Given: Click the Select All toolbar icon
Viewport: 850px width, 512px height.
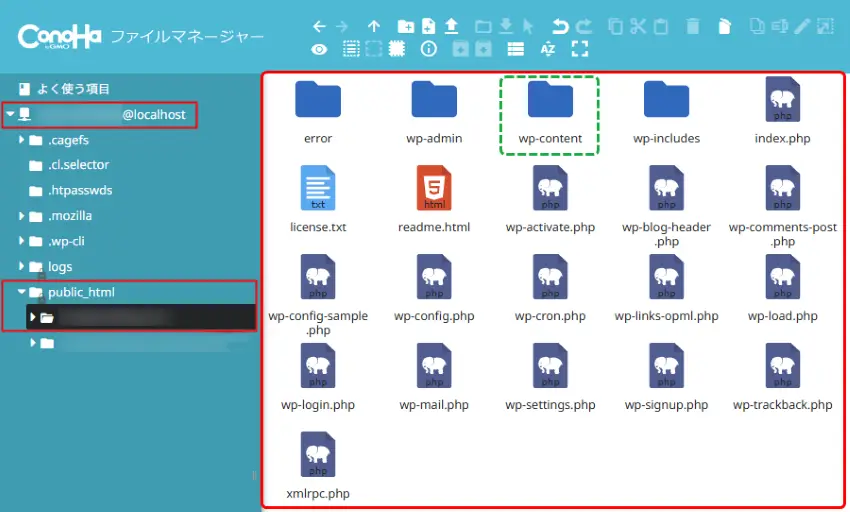Looking at the screenshot, I should (x=350, y=49).
